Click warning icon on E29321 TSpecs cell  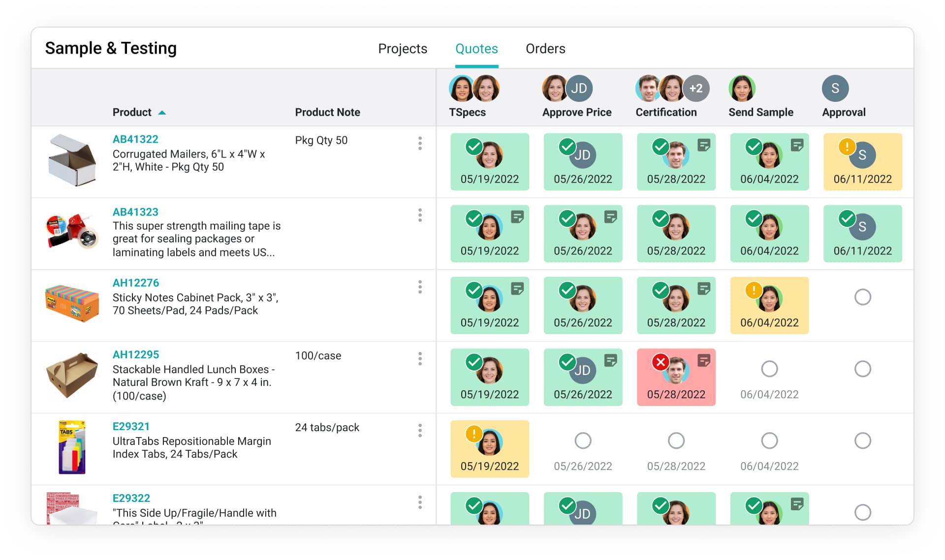pyautogui.click(x=473, y=434)
